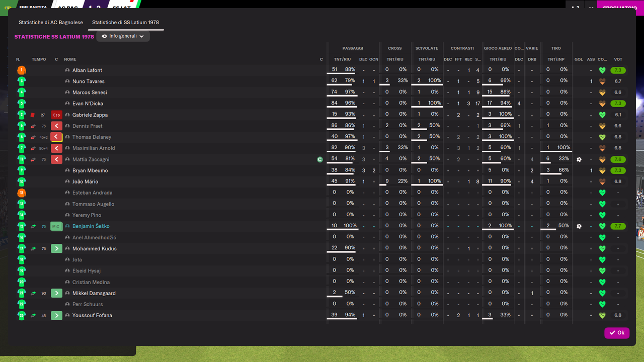Click the condition heart icon for Nuno Tavares

pyautogui.click(x=602, y=81)
